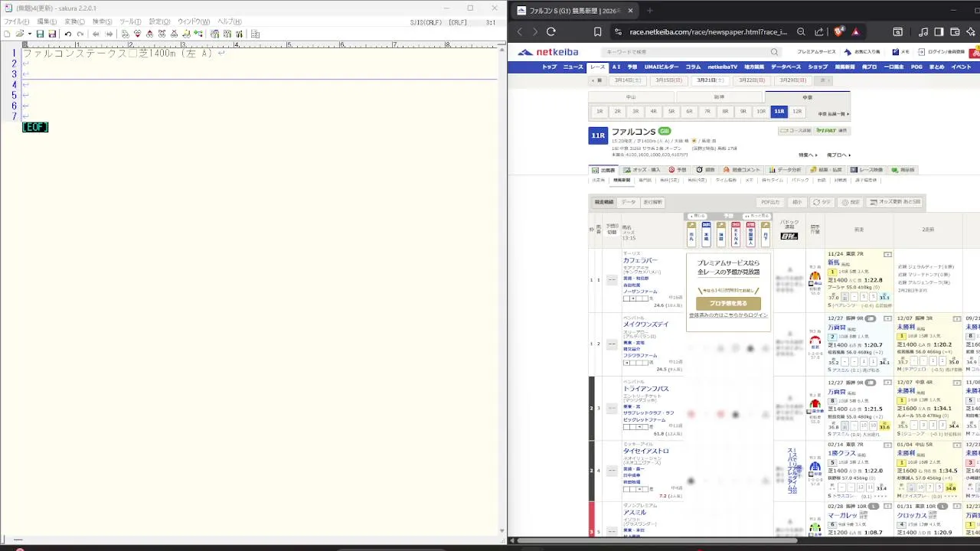Open the 検索(S) menu in sakura

pyautogui.click(x=102, y=22)
